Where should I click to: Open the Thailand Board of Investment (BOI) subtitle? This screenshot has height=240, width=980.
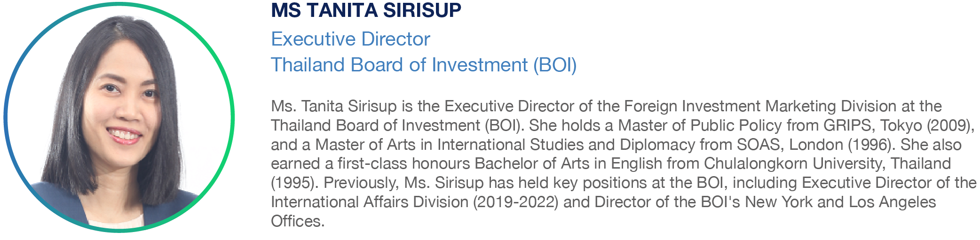point(424,65)
